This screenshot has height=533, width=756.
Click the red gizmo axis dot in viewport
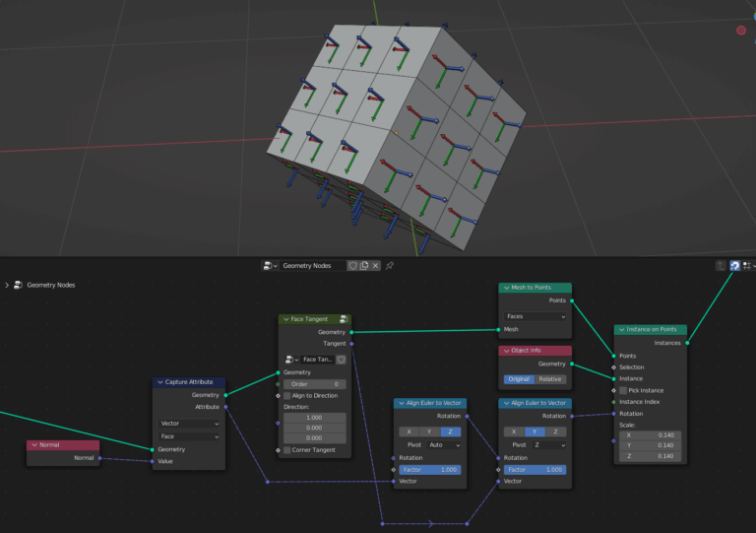741,31
